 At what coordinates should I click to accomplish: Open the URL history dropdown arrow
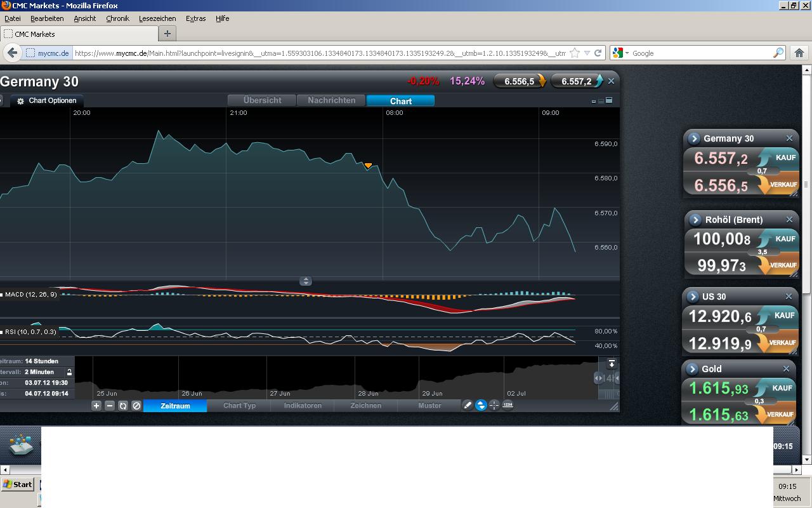pyautogui.click(x=587, y=53)
